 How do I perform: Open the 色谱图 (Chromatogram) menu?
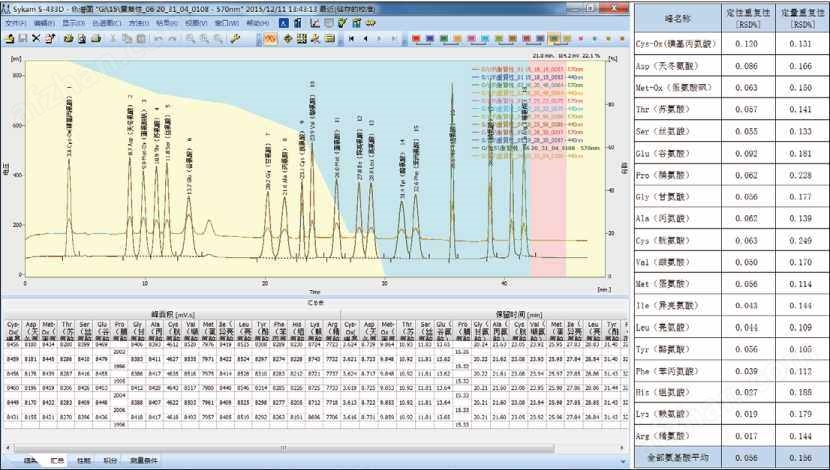click(106, 23)
